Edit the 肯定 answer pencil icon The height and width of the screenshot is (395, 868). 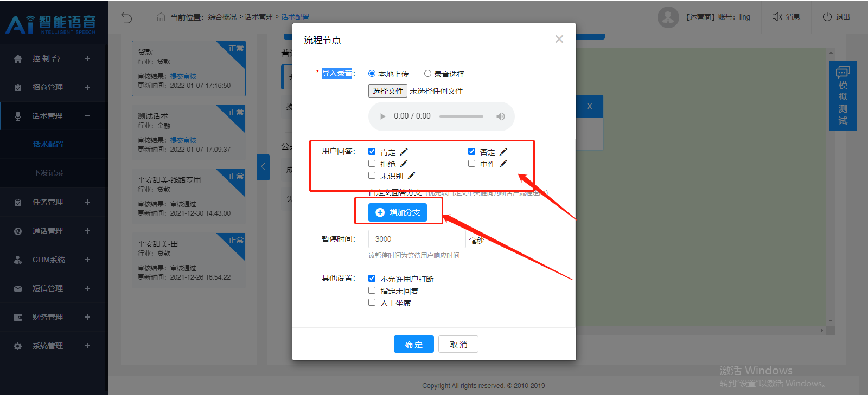coord(404,152)
